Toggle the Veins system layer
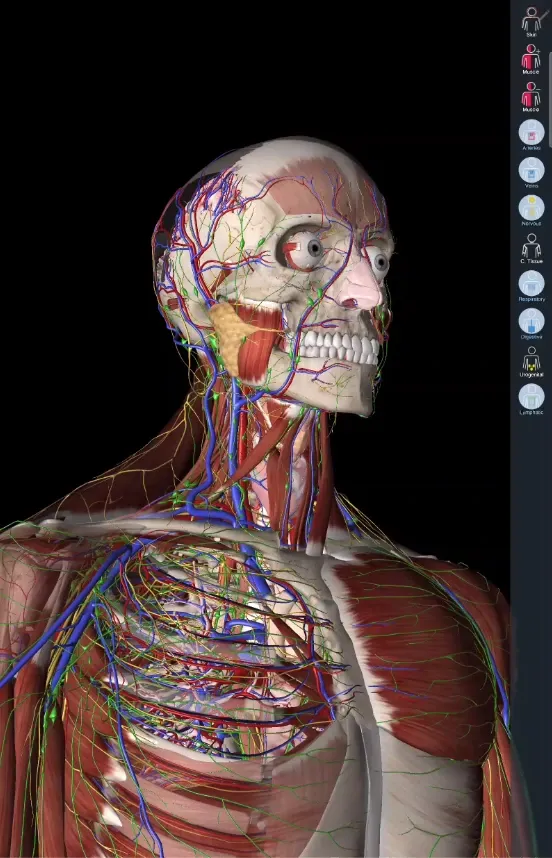Image resolution: width=552 pixels, height=858 pixels. [x=531, y=171]
